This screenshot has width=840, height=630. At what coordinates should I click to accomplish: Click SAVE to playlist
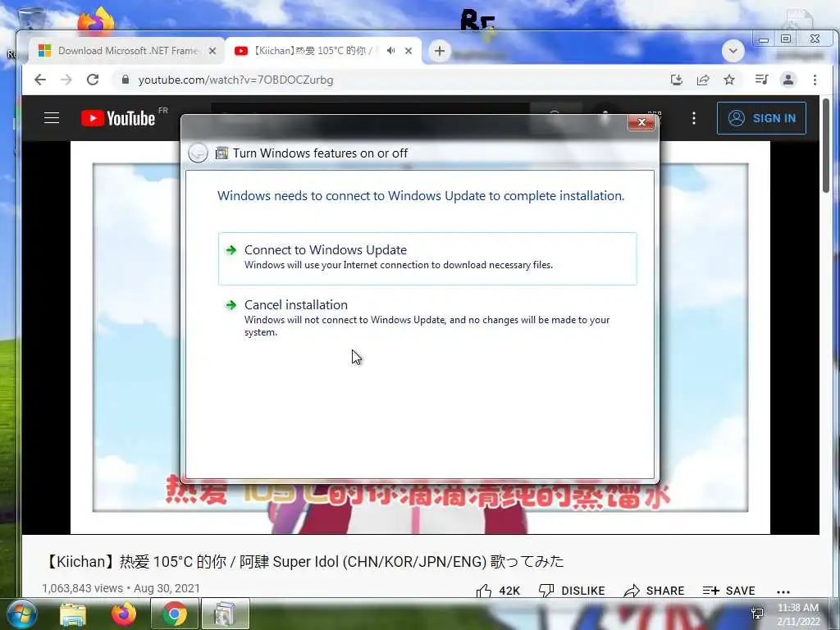[728, 591]
